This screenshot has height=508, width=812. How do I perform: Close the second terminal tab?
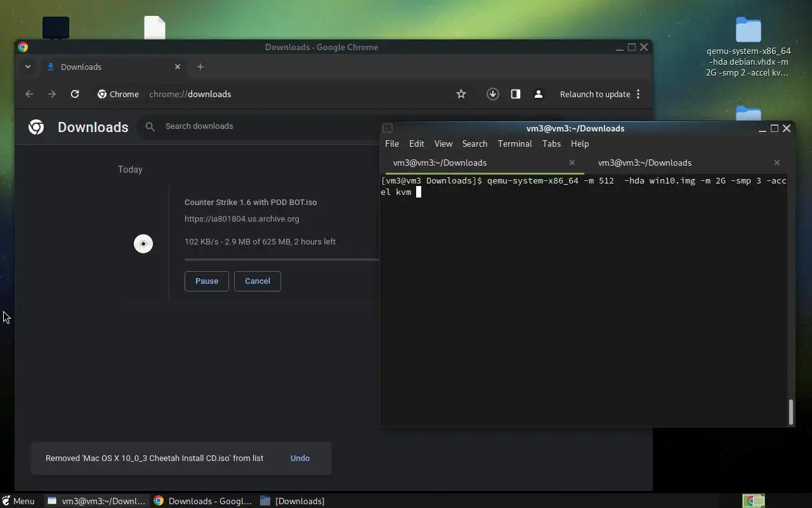[x=777, y=163]
